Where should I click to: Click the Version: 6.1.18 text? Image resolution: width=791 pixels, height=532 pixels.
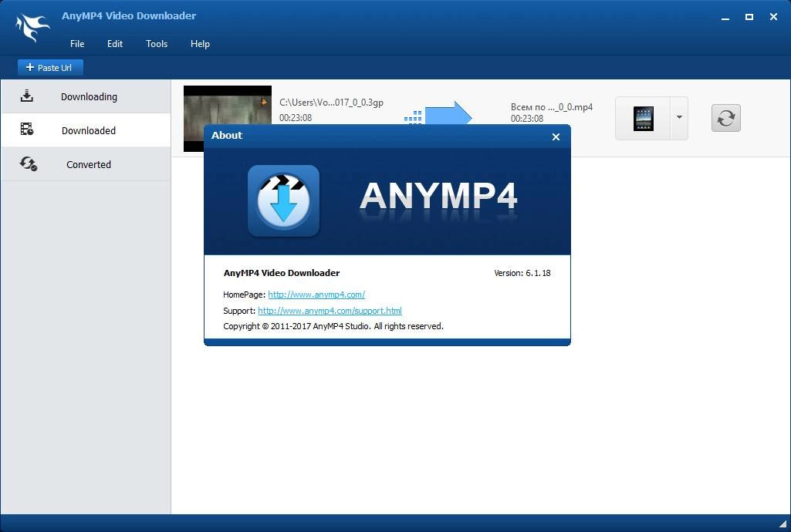[522, 273]
